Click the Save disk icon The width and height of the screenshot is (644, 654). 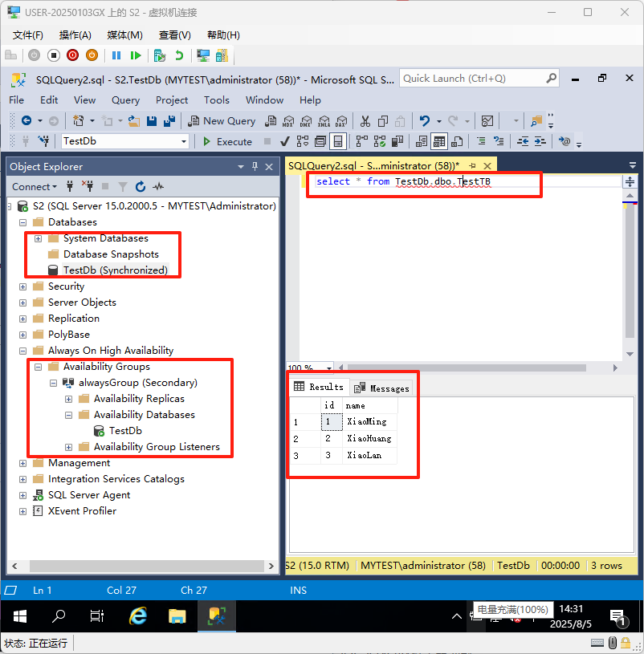[152, 121]
